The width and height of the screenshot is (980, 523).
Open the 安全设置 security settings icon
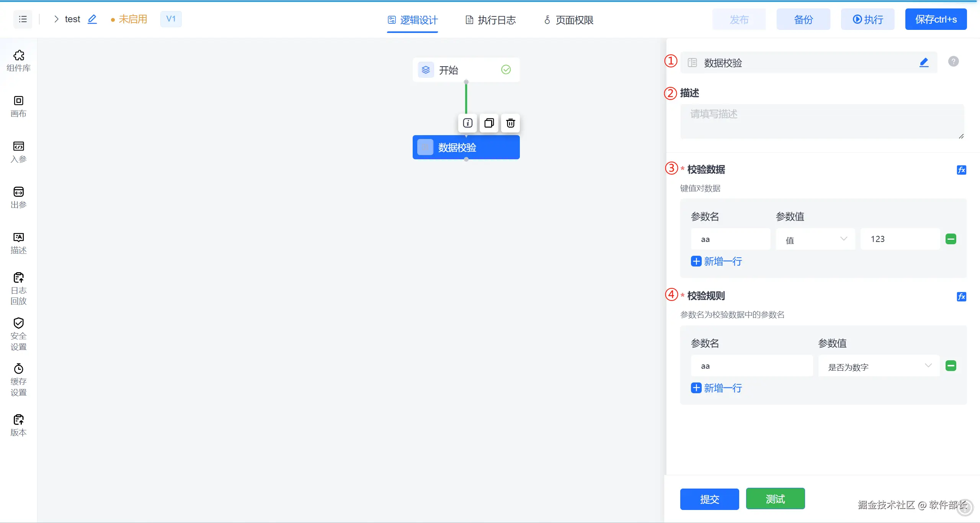18,334
